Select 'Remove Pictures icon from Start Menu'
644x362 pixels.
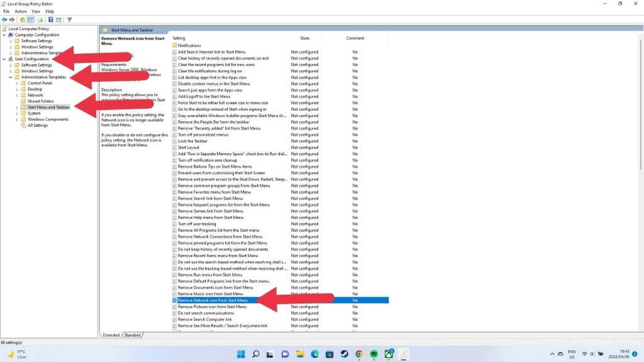click(x=213, y=307)
